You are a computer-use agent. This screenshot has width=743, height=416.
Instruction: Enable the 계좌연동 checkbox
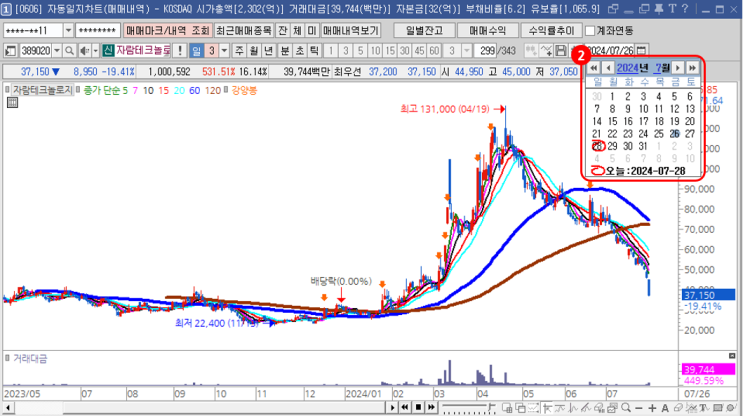590,31
